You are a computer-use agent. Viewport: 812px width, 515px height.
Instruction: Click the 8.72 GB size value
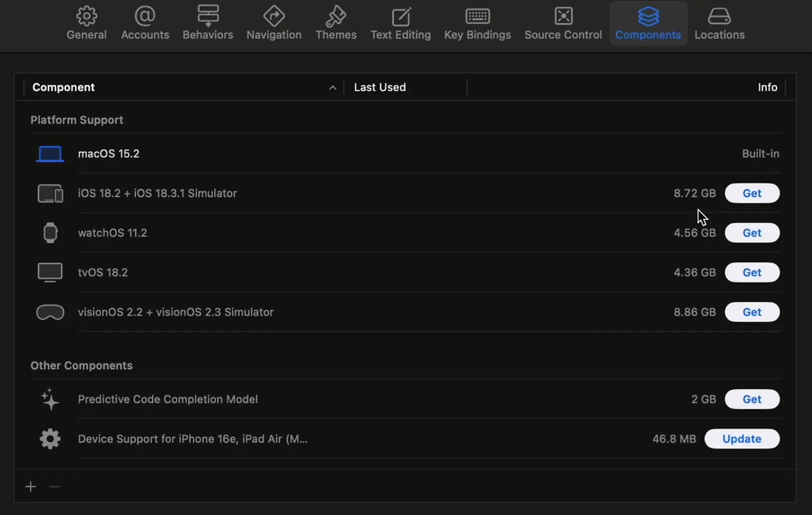pyautogui.click(x=695, y=193)
